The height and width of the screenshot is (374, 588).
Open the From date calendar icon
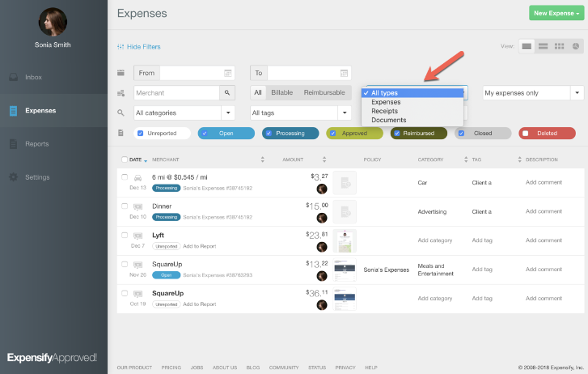[227, 73]
